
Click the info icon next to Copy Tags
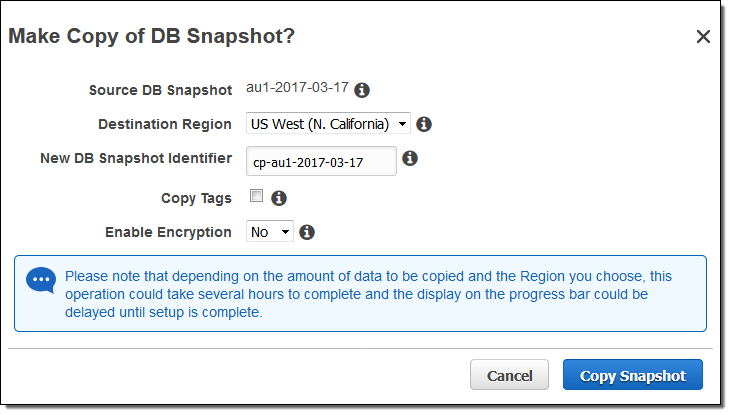[279, 198]
